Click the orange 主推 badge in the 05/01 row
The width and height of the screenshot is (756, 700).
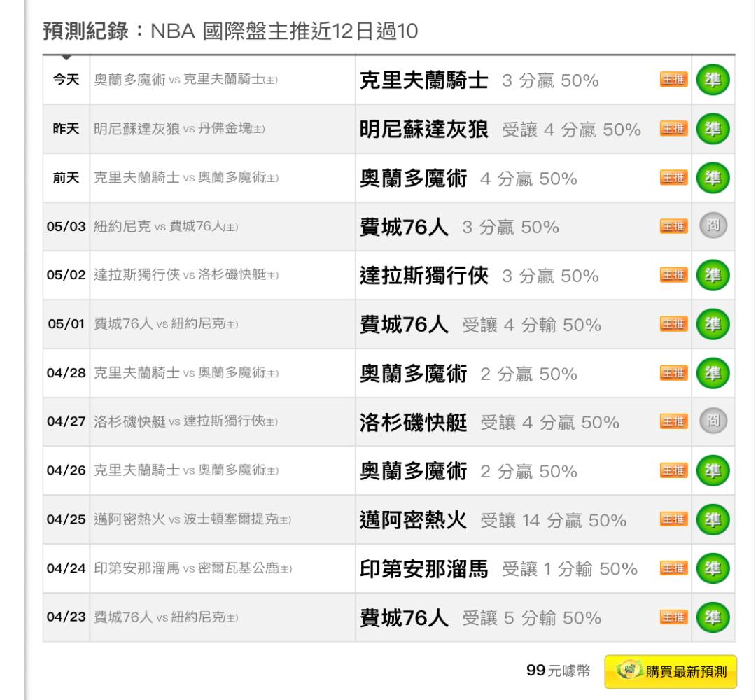[x=673, y=324]
